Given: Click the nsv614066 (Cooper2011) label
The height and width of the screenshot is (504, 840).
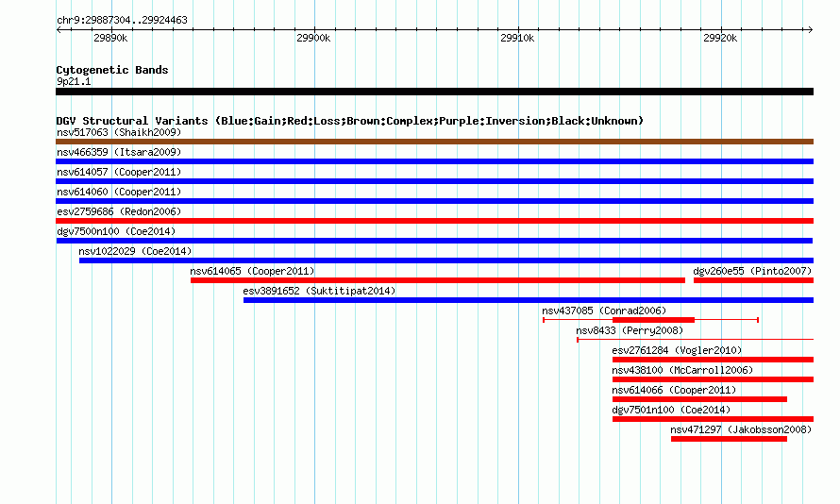Looking at the screenshot, I should click(x=674, y=390).
